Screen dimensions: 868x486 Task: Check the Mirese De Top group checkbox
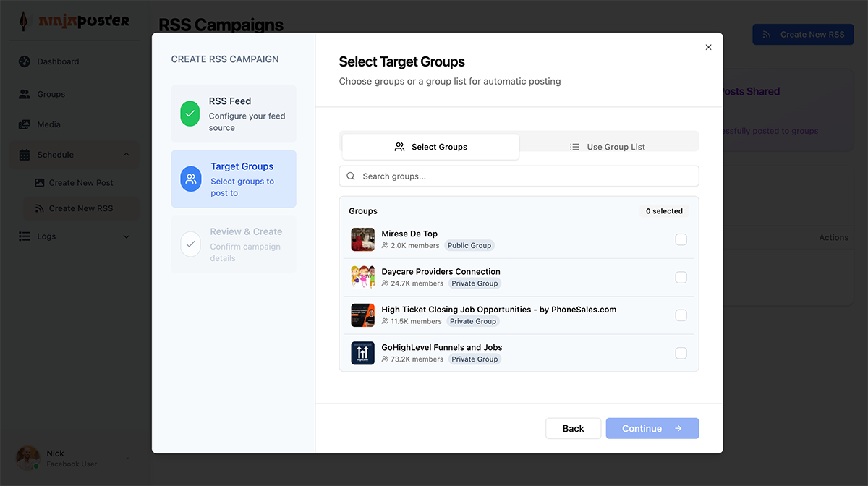(x=681, y=239)
